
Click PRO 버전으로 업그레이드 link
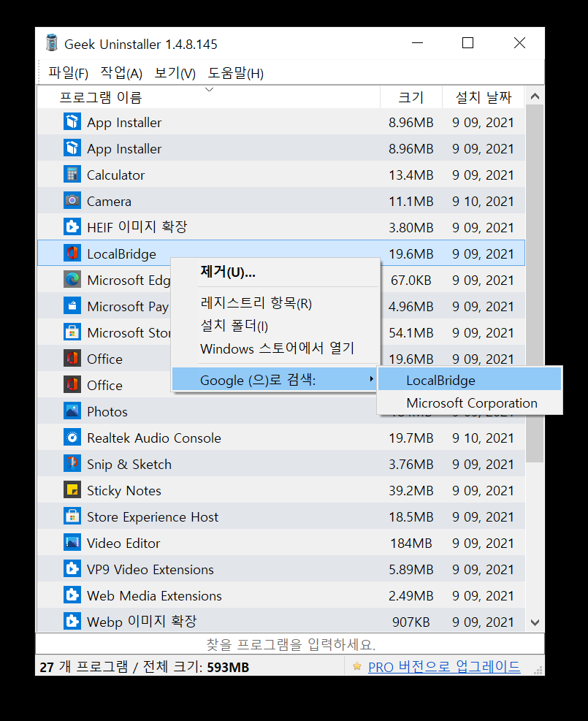pyautogui.click(x=444, y=666)
